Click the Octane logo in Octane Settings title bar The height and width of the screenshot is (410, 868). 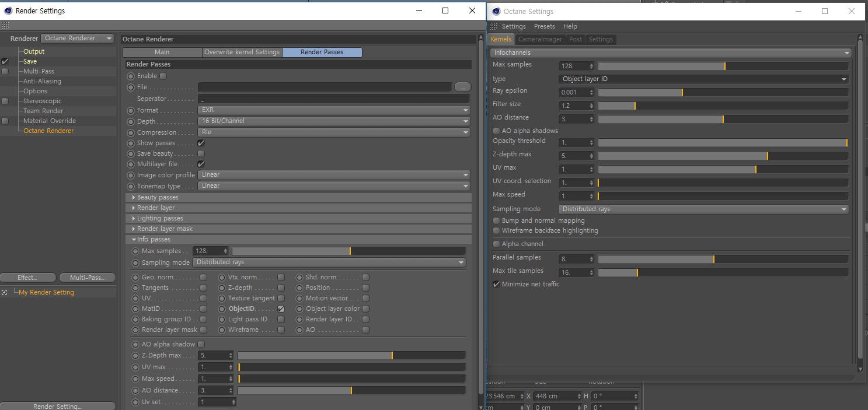pos(496,11)
